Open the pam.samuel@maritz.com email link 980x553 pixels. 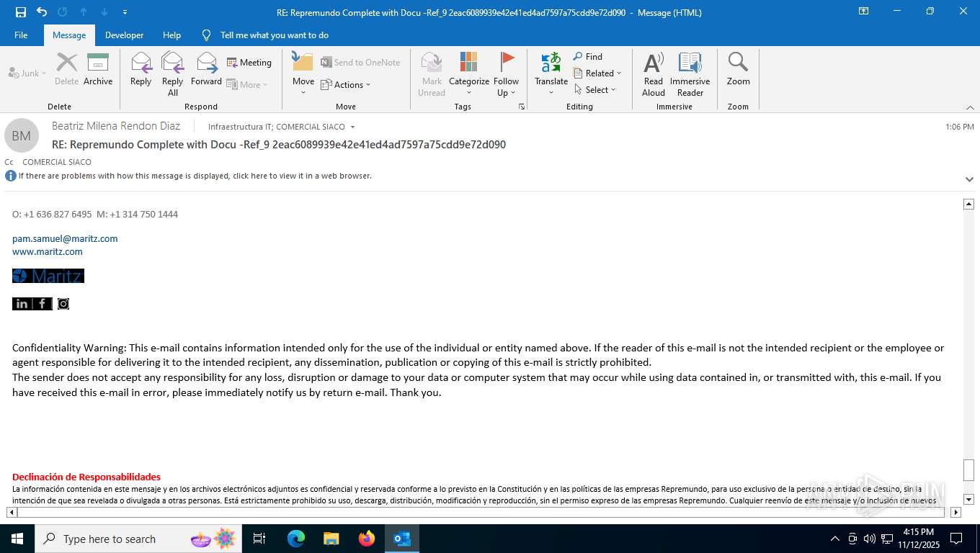point(65,238)
